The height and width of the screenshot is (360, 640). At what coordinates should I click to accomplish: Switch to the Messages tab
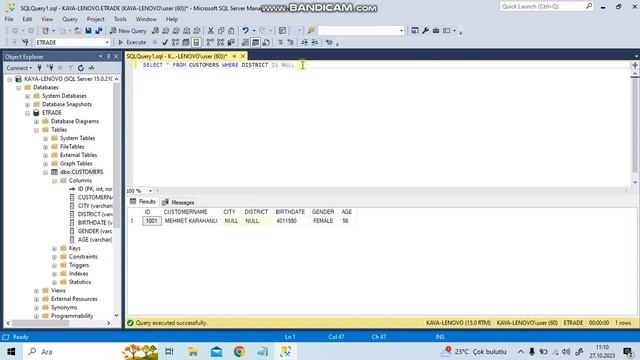pos(178,202)
